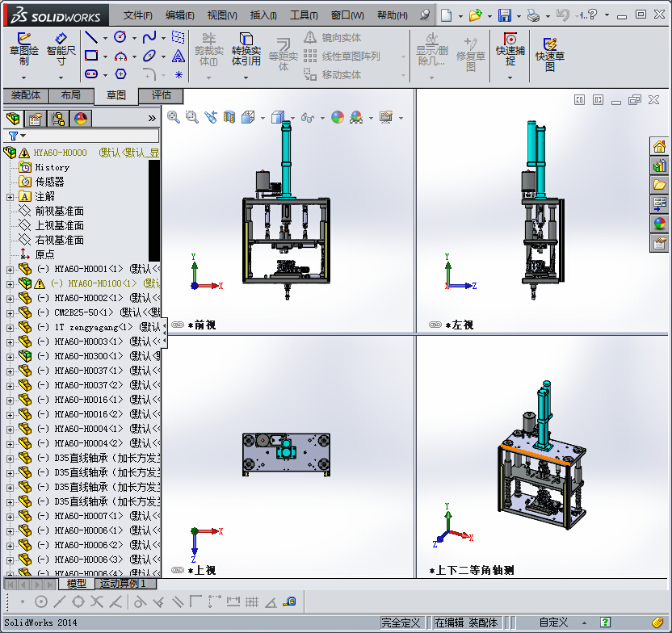Switch to the 评估 tab
Viewport: 672px width, 633px height.
[x=162, y=95]
